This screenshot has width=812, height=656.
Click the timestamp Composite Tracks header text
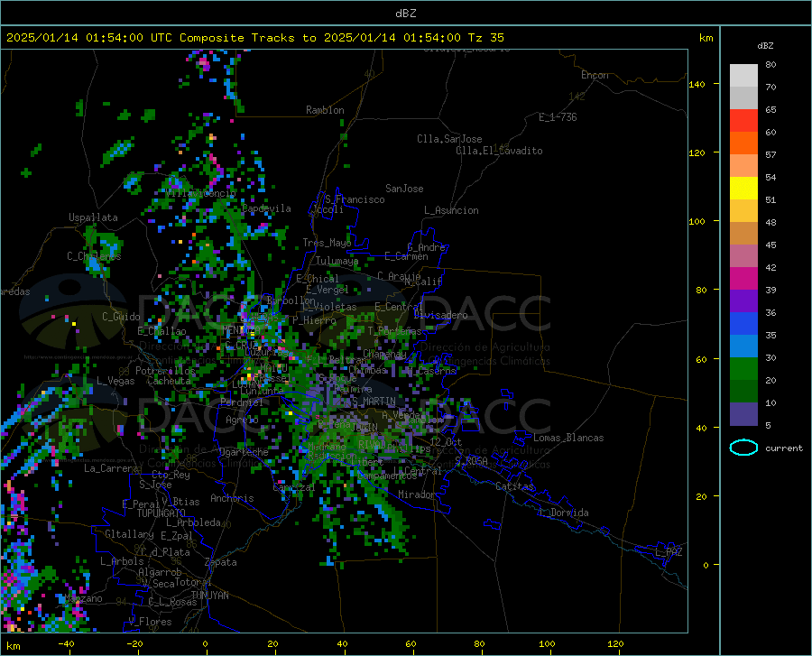(x=255, y=38)
